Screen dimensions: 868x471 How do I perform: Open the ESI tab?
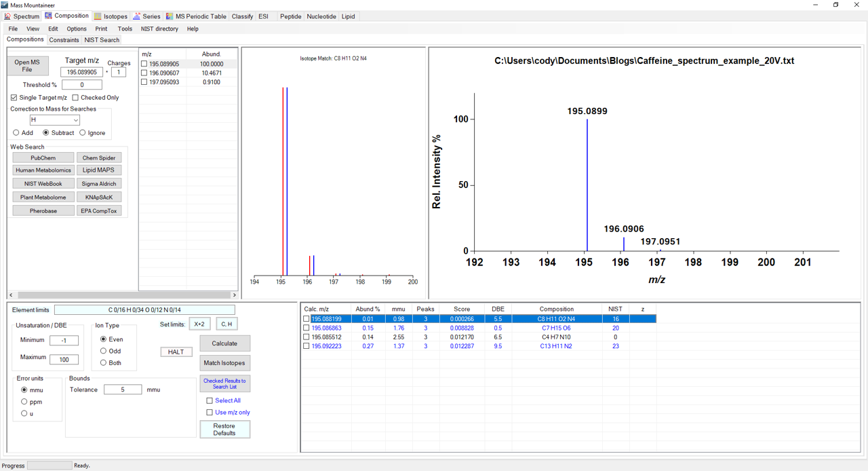263,16
